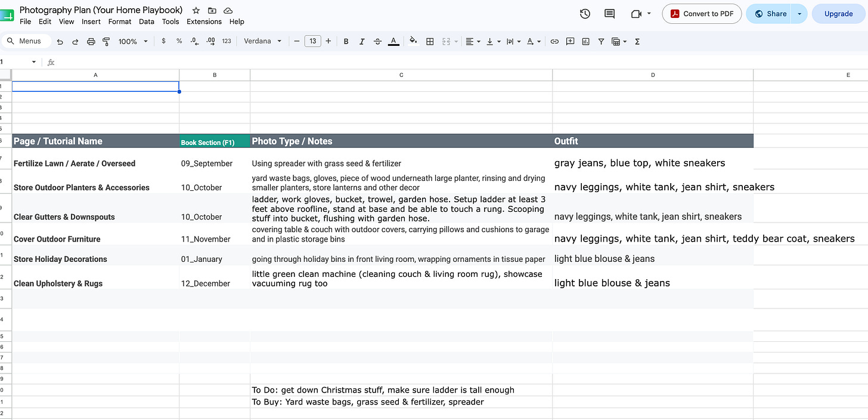The height and width of the screenshot is (420, 868).
Task: Expand the 100% zoom dropdown
Action: point(132,41)
